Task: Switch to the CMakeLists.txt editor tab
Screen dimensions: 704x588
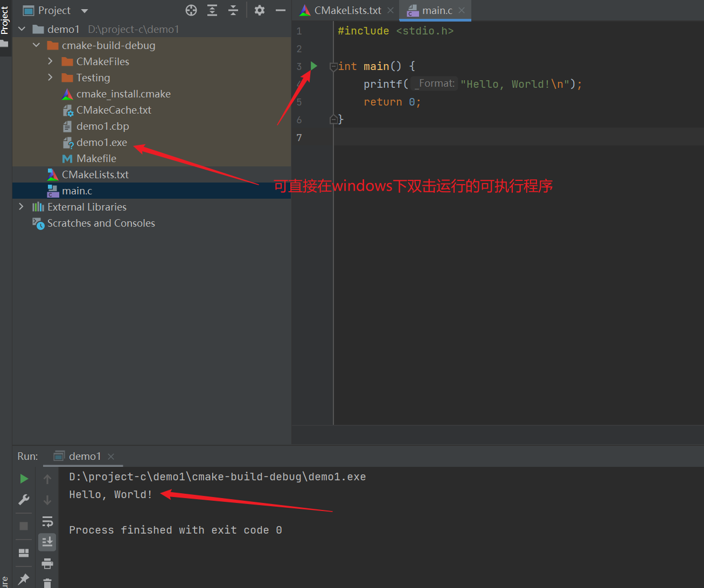Action: point(347,11)
